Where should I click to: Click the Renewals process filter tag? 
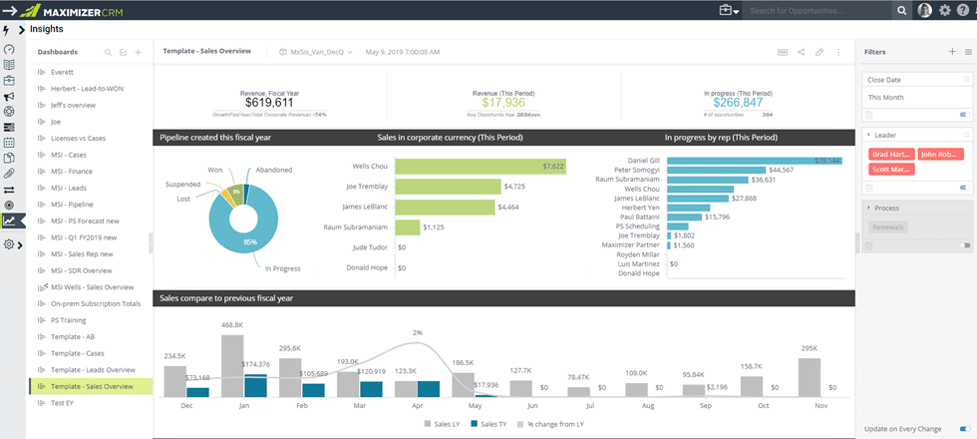click(888, 227)
